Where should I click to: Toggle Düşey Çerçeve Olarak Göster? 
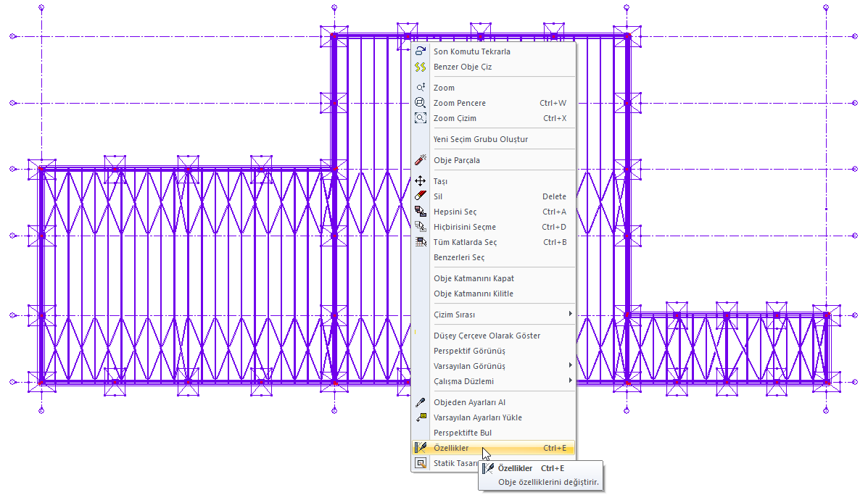click(486, 336)
